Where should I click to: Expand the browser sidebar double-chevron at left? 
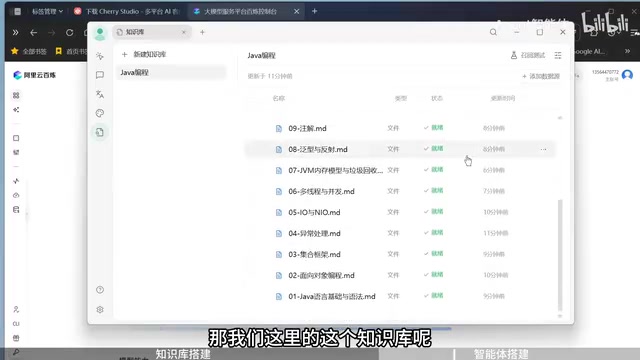tap(16, 32)
